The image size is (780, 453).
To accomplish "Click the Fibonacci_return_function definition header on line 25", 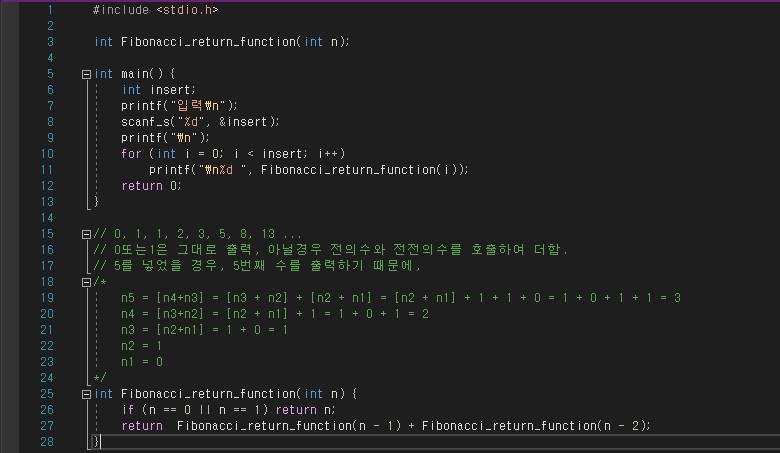I will pos(225,394).
